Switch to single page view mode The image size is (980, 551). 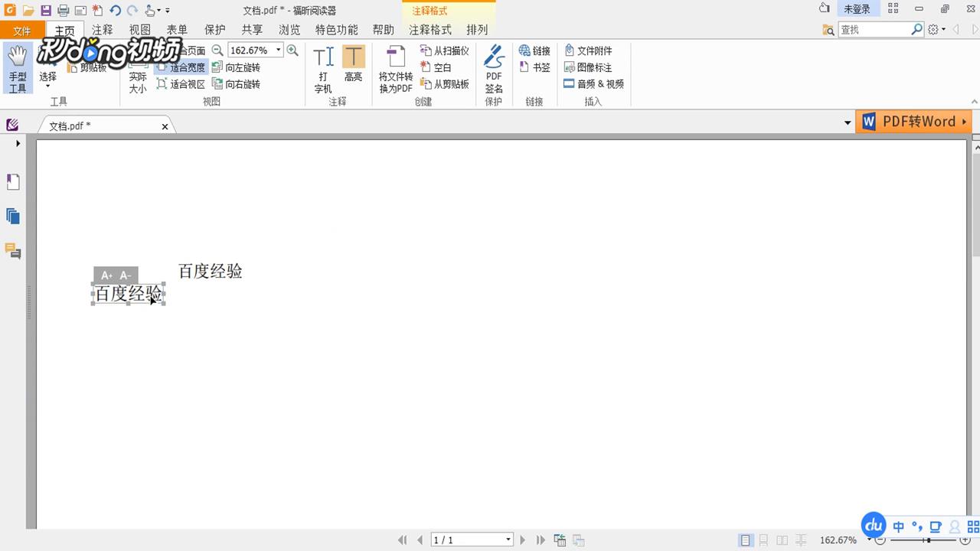coord(746,540)
